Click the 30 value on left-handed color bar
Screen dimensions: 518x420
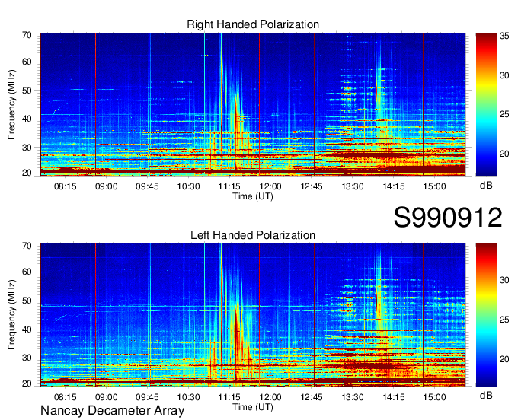tap(504, 280)
